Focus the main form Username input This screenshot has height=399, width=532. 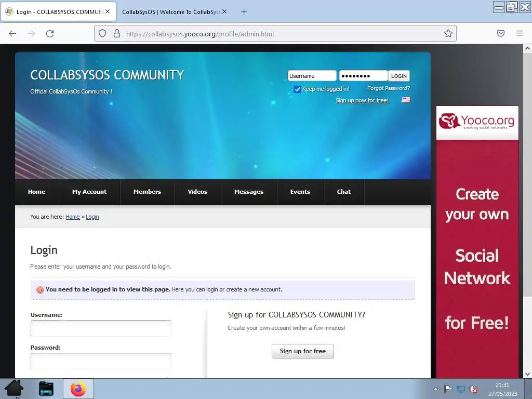point(101,328)
